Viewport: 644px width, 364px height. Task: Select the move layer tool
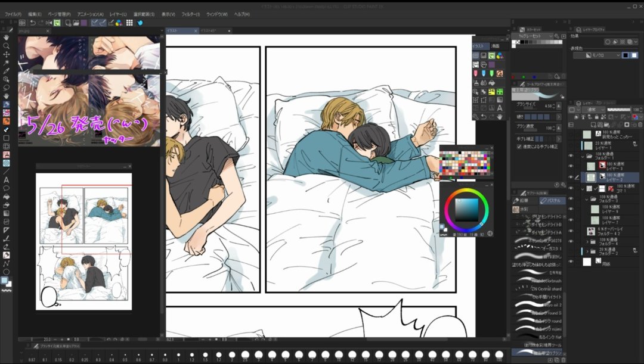click(x=6, y=54)
